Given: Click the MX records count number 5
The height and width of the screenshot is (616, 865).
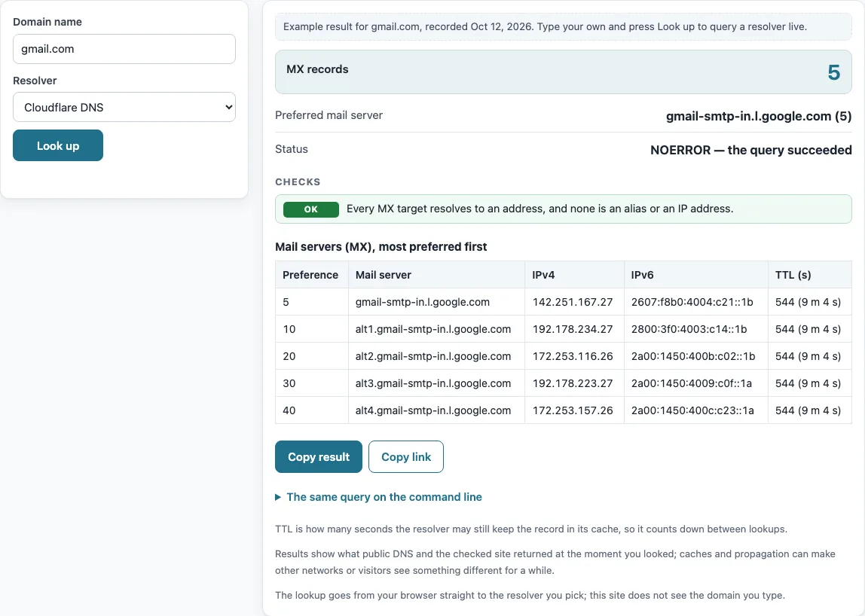Looking at the screenshot, I should point(833,72).
